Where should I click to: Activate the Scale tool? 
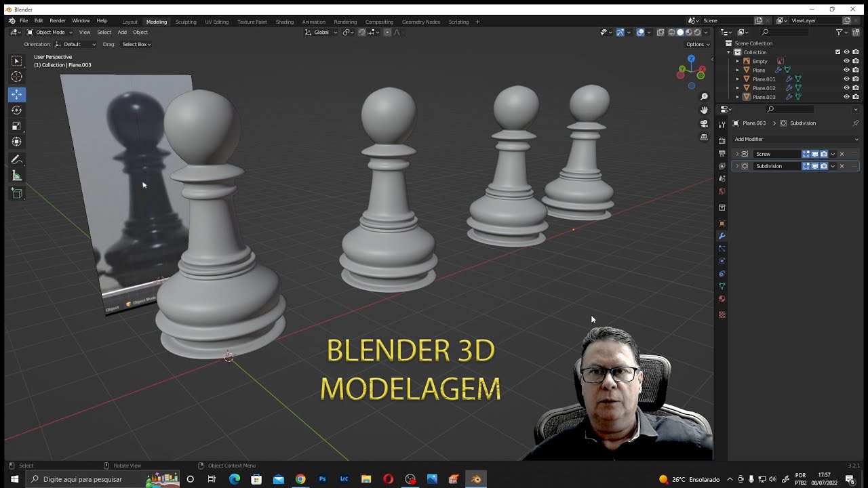point(17,126)
